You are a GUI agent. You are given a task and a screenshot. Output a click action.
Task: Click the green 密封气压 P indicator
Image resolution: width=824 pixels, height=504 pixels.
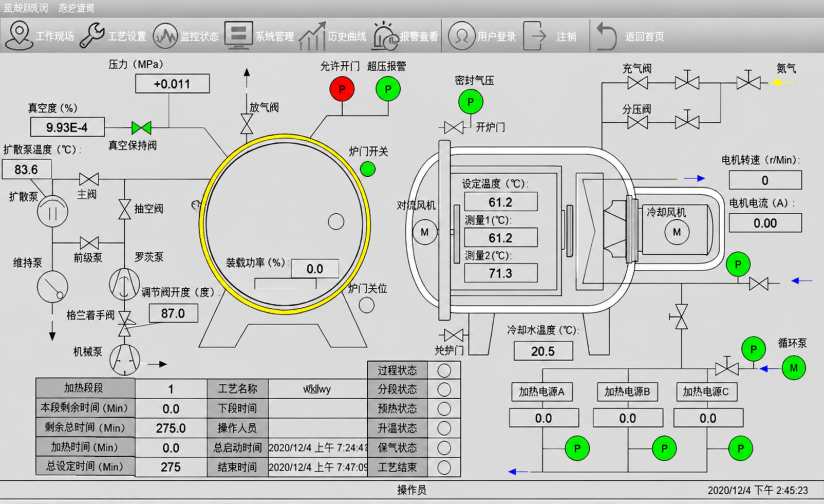[x=471, y=102]
